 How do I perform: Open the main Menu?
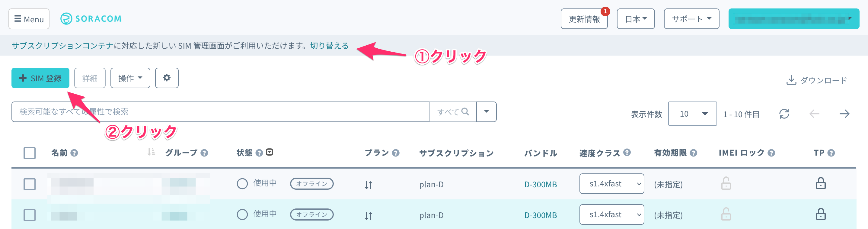click(x=29, y=19)
